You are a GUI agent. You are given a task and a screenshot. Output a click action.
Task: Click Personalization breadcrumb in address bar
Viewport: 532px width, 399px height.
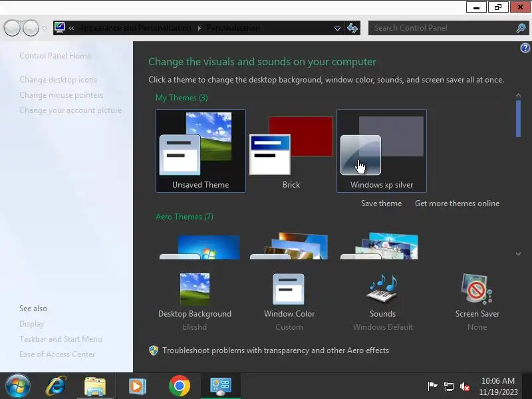tap(233, 28)
